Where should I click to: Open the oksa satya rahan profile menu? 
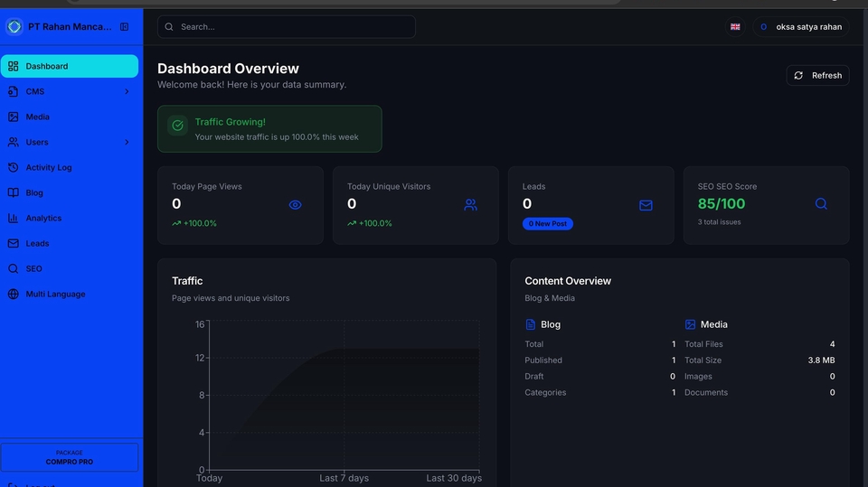point(800,26)
